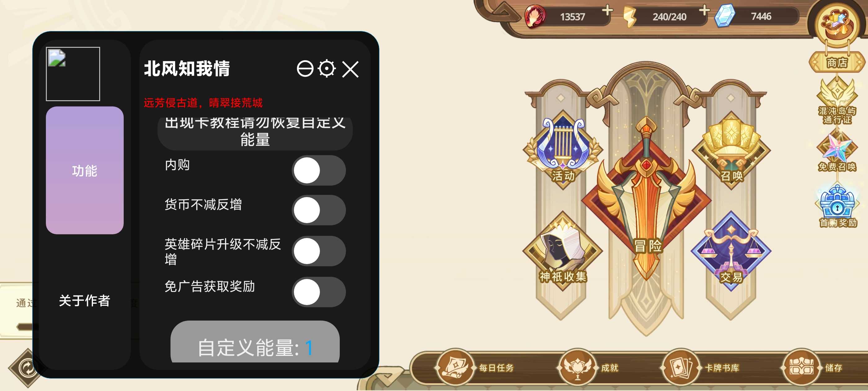This screenshot has width=868, height=391.
Task: Open 卡牌书库 card library button
Action: (x=700, y=367)
